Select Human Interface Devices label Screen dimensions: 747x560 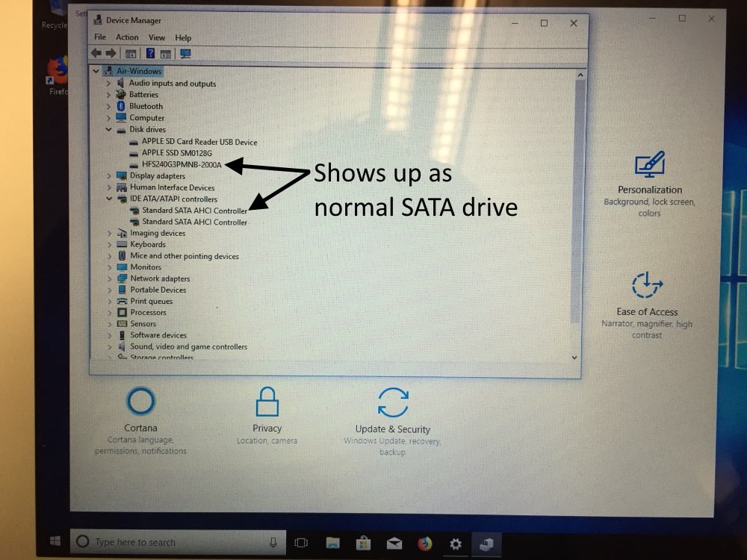[x=172, y=187]
